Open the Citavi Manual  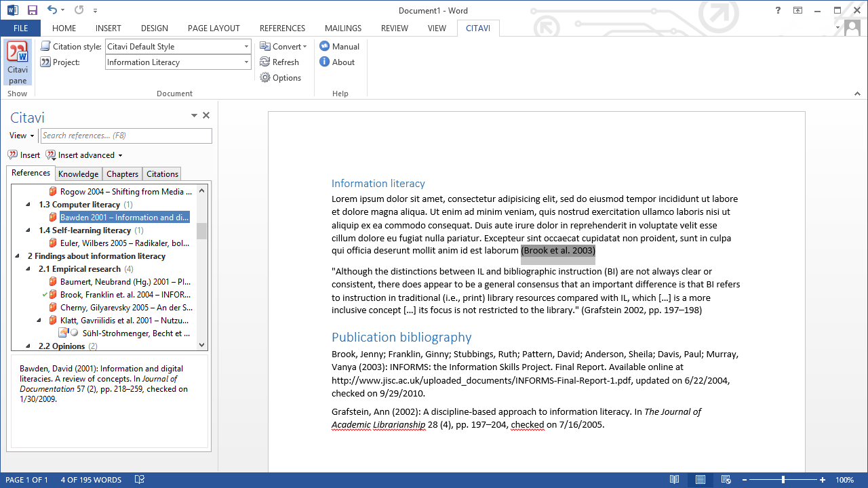click(339, 46)
